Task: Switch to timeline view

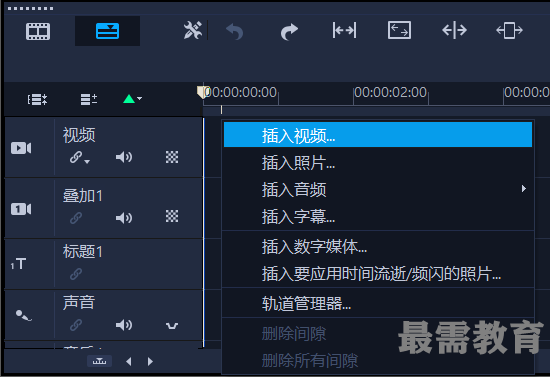Action: 107,31
